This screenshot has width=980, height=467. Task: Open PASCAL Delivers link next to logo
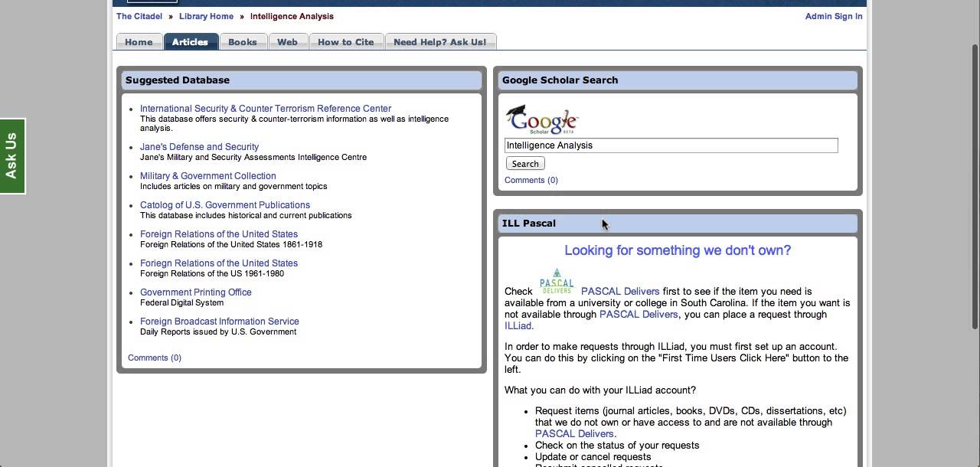tap(620, 291)
